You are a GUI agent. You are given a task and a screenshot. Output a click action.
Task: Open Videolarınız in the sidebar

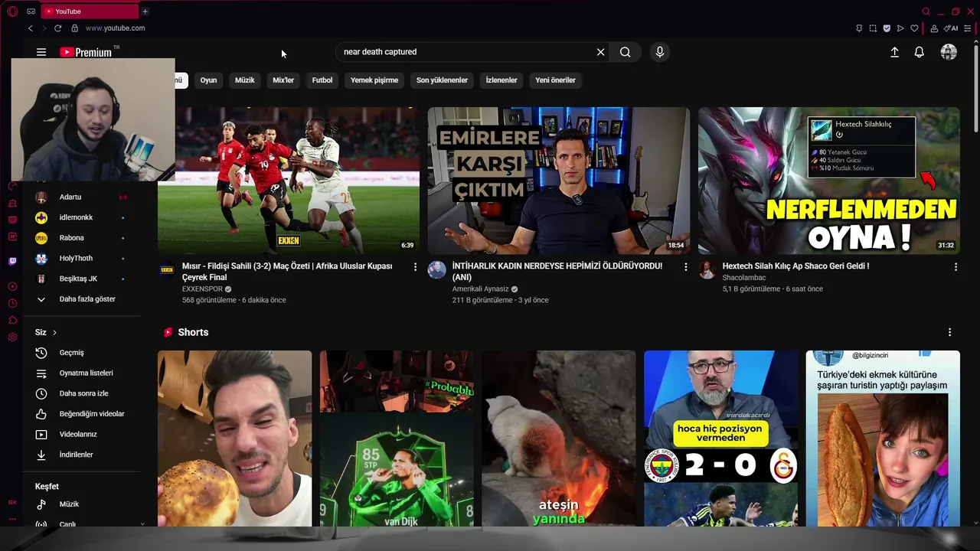click(82, 435)
